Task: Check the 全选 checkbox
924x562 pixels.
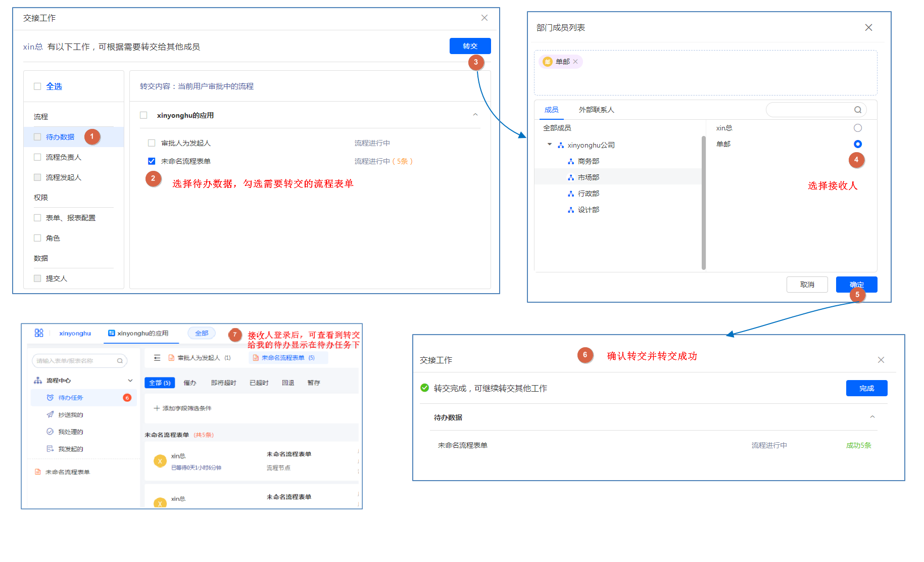Action: pyautogui.click(x=37, y=86)
